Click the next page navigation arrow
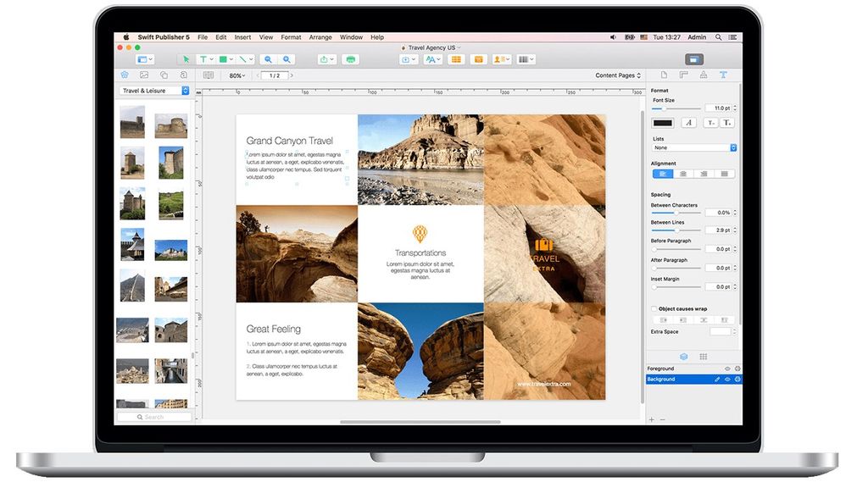Image resolution: width=868 pixels, height=488 pixels. 291,75
